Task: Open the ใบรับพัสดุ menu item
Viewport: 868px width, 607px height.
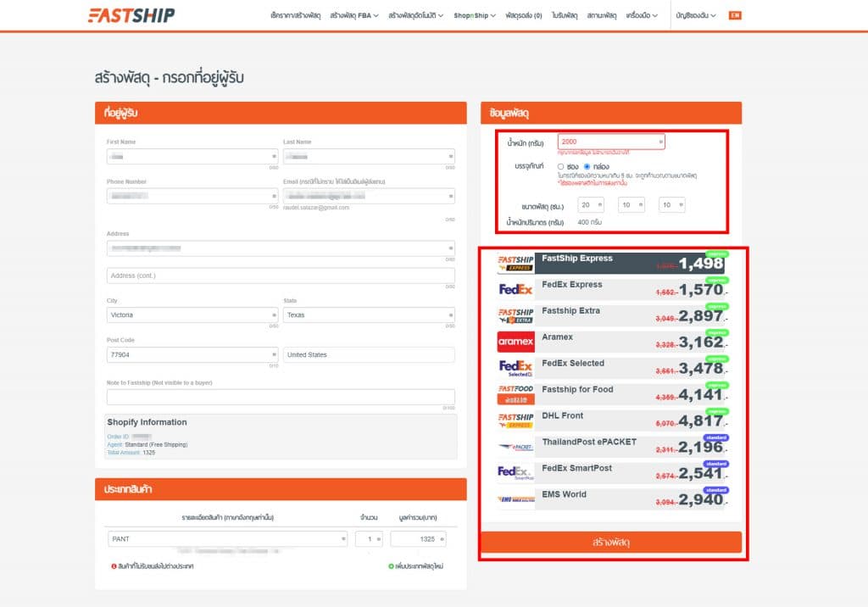Action: click(565, 15)
